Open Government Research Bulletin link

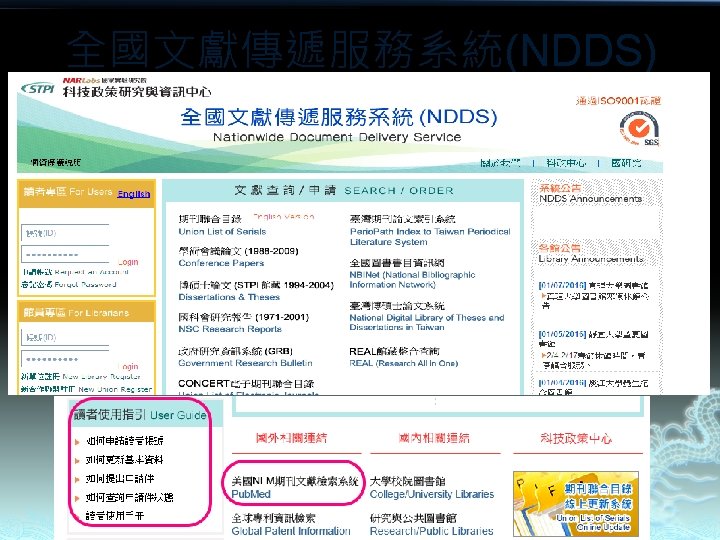(245, 363)
